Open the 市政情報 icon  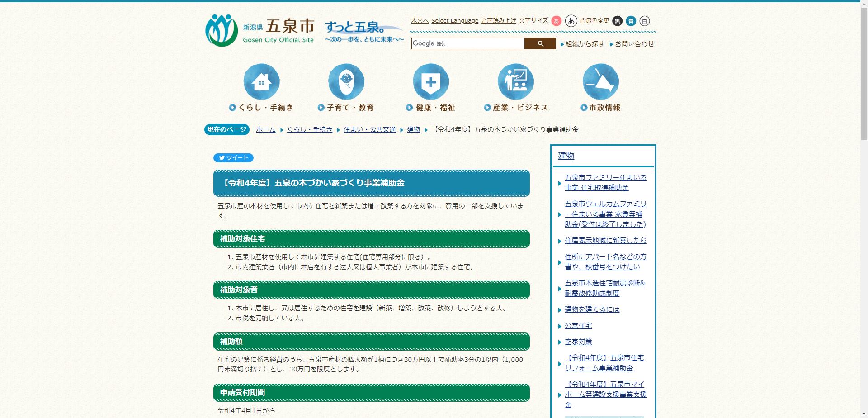(x=601, y=81)
